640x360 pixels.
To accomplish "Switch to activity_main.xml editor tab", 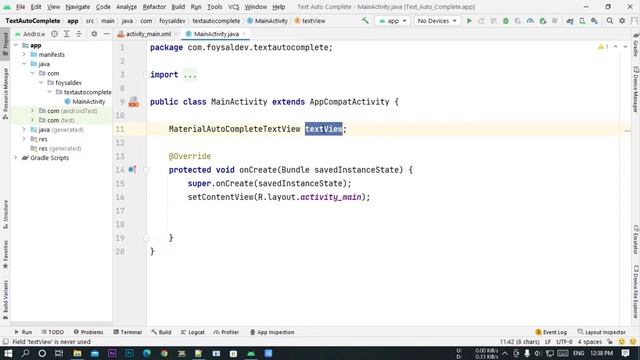I will coord(148,34).
